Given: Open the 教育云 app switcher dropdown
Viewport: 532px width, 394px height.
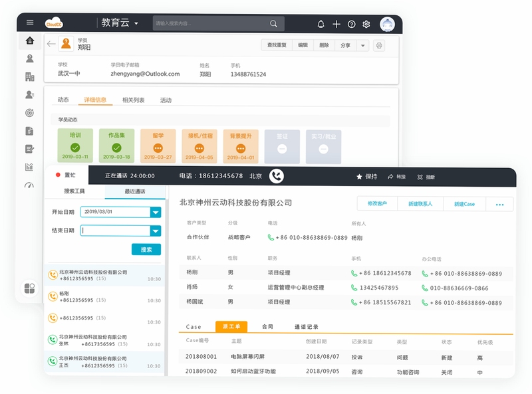Looking at the screenshot, I should click(120, 23).
